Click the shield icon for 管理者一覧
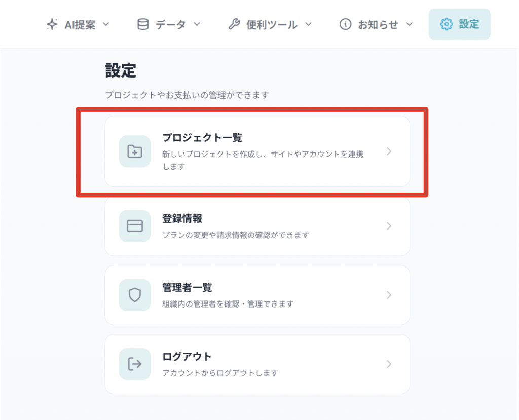This screenshot has width=519, height=420. [x=134, y=295]
